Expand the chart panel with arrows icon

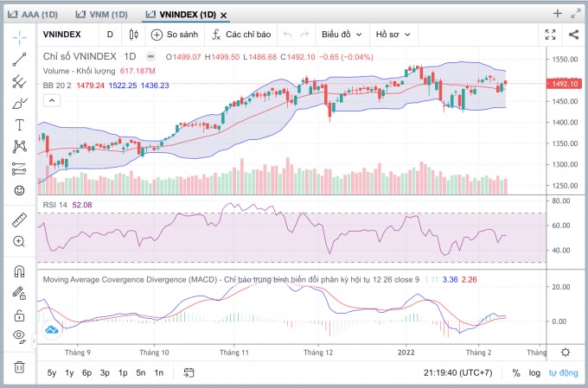(x=576, y=14)
